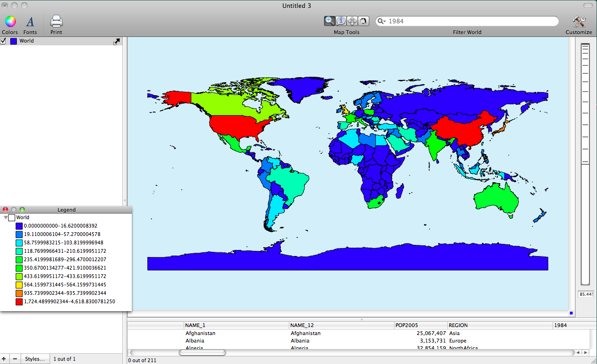The height and width of the screenshot is (364, 597).
Task: Click the POP2005 column header
Action: tap(420, 325)
